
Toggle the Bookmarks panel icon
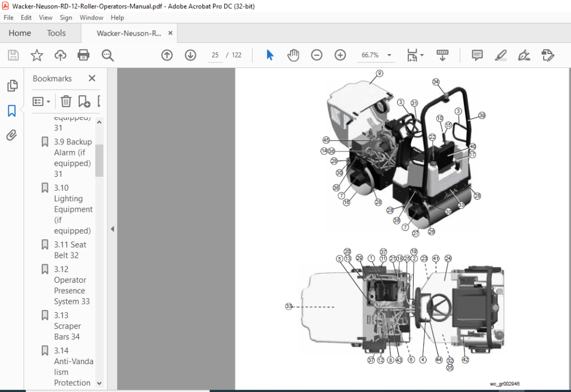[12, 111]
